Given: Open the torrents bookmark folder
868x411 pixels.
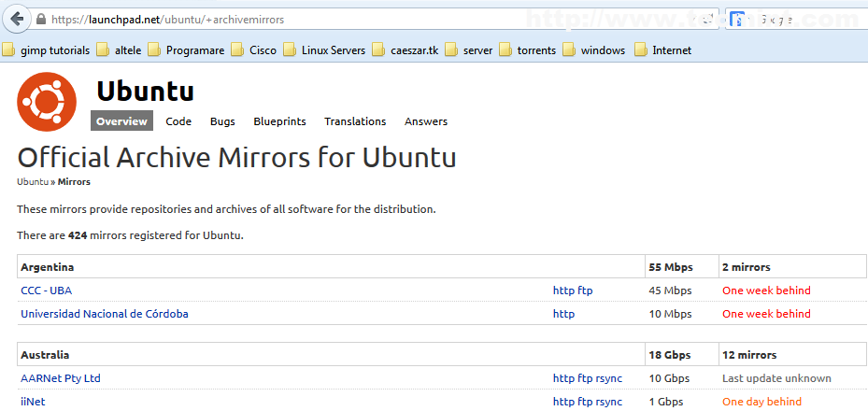Looking at the screenshot, I should tap(527, 50).
